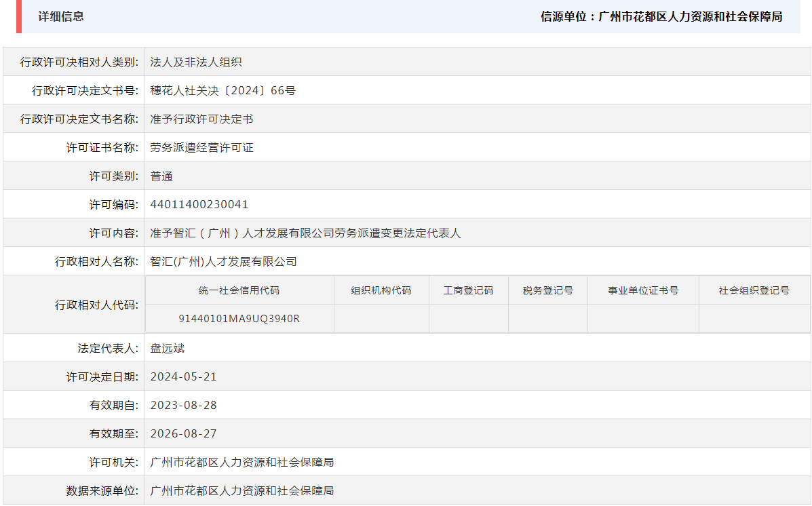Click the 法定代表人 label
Screen dimensions: 812x506
[x=108, y=349]
